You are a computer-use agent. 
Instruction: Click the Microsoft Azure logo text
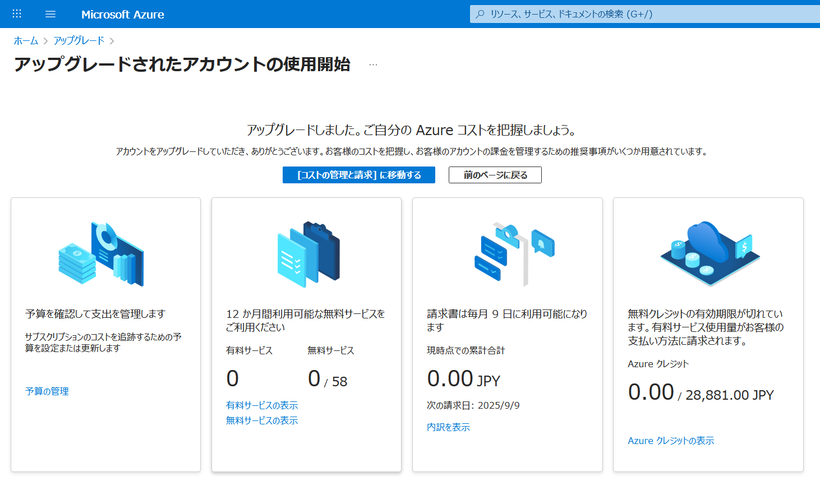click(123, 15)
